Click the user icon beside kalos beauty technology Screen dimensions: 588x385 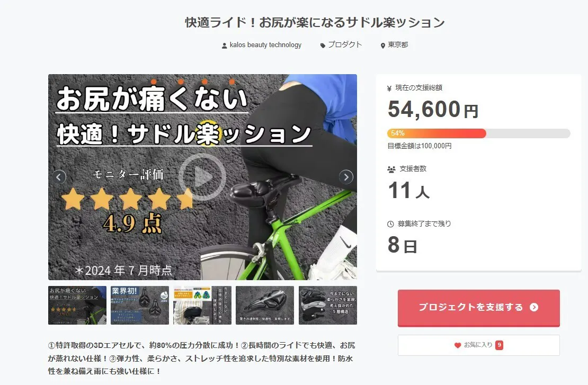click(224, 46)
